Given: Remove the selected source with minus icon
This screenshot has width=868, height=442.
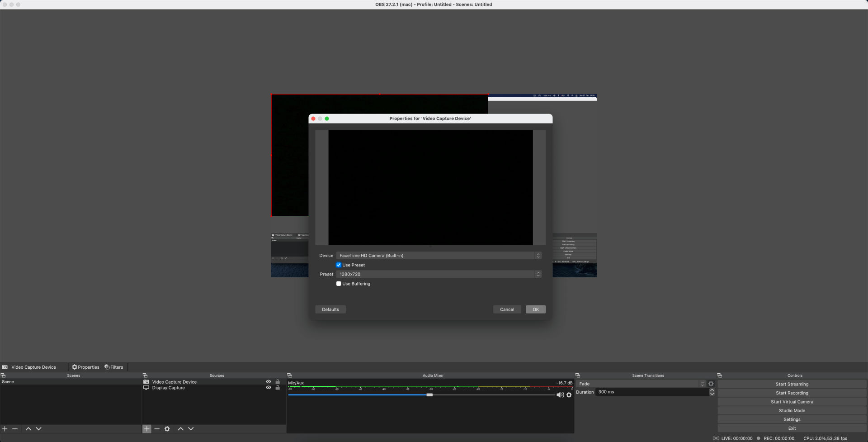Looking at the screenshot, I should pos(157,428).
